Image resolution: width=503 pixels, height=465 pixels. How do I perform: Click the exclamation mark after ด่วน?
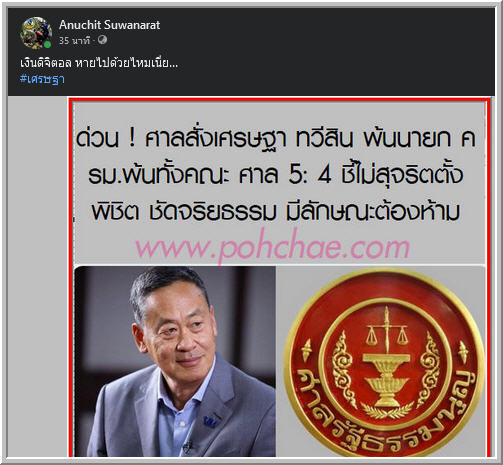coord(132,138)
